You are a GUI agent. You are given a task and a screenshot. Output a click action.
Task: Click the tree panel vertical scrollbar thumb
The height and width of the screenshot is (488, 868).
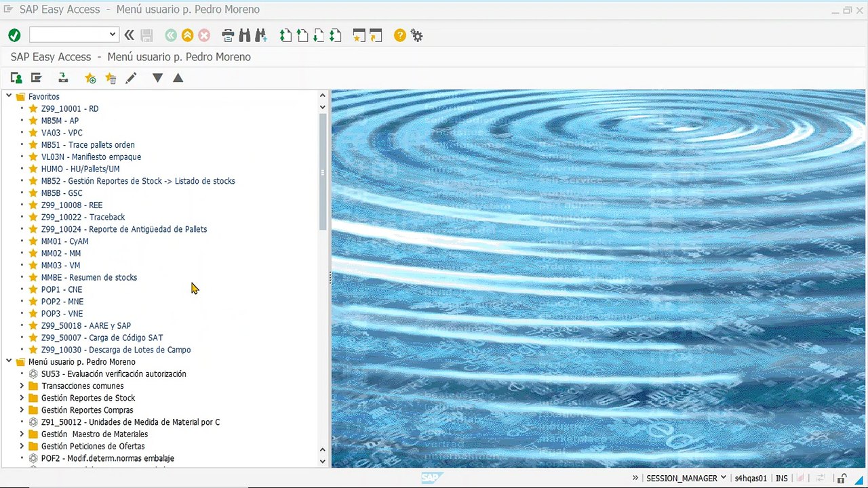tap(323, 171)
